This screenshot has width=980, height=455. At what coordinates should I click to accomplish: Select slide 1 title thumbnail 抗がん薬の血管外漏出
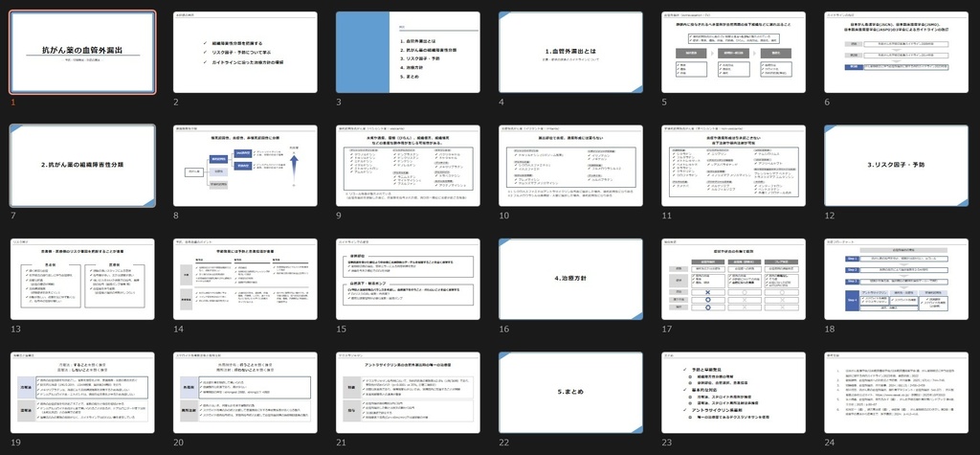82,53
